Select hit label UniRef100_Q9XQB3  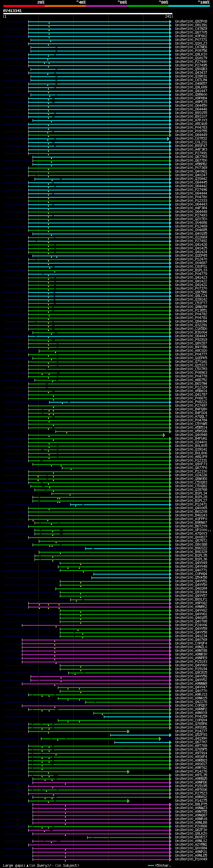(191, 69)
